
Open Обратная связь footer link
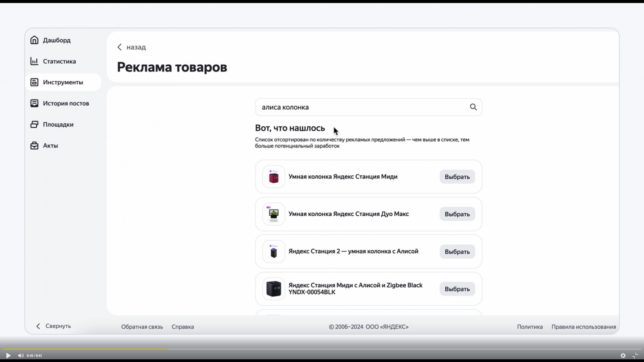tap(142, 327)
